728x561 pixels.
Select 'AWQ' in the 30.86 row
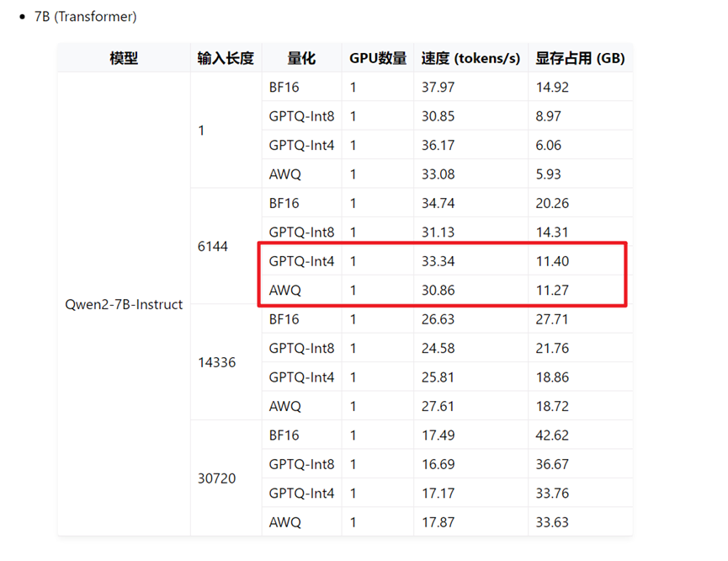point(284,290)
